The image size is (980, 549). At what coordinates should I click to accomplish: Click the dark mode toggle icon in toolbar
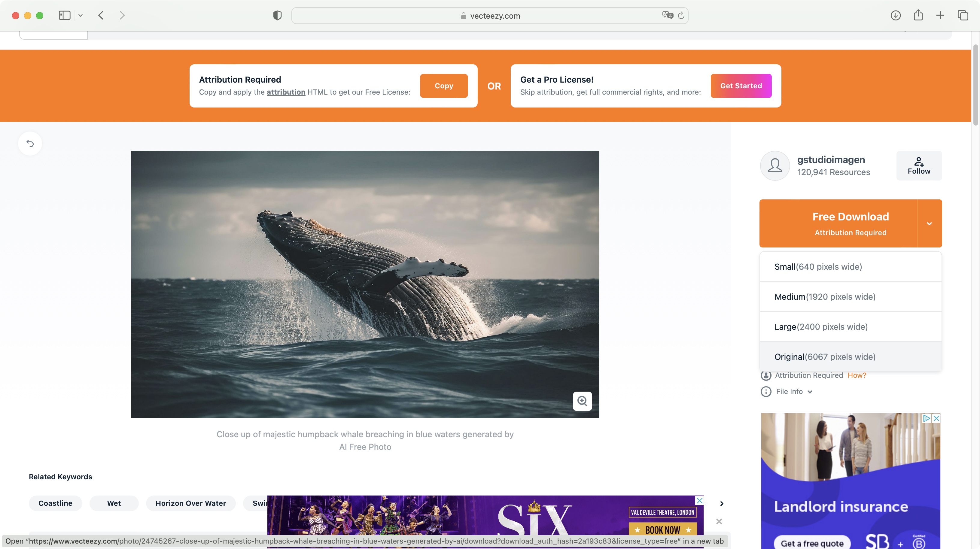pyautogui.click(x=277, y=15)
